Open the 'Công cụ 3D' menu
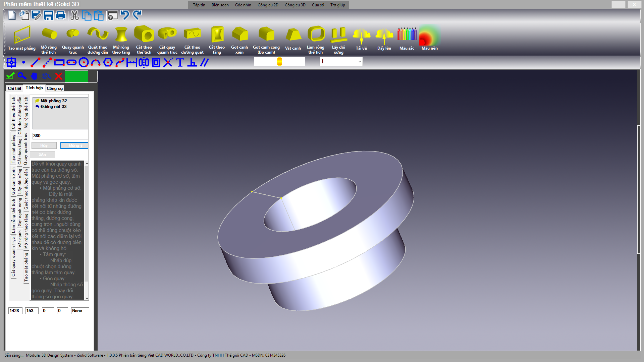The width and height of the screenshot is (644, 362). pos(295,5)
